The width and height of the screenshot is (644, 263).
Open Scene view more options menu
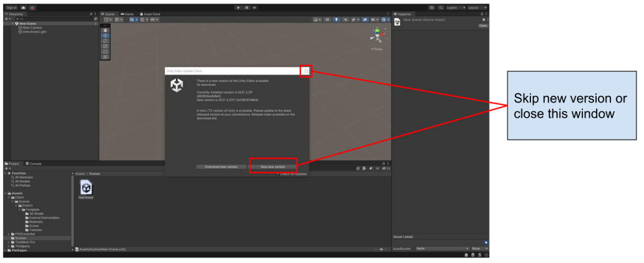pyautogui.click(x=388, y=14)
